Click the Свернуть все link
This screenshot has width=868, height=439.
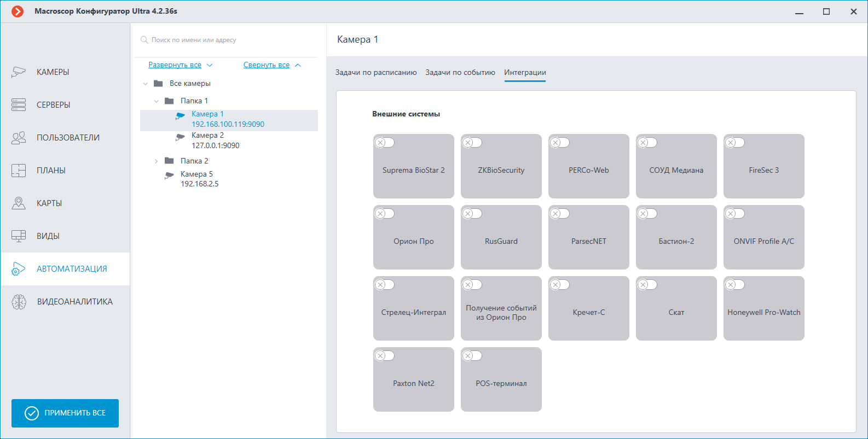click(267, 65)
